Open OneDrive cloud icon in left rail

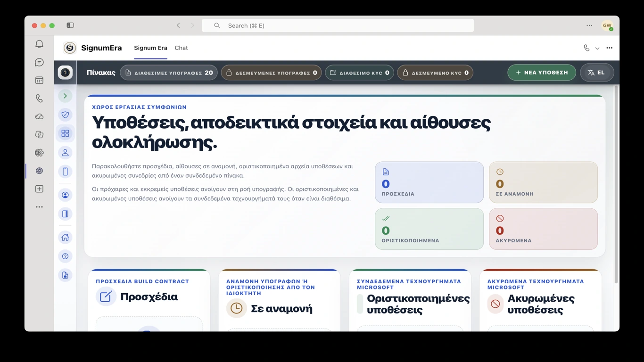(x=39, y=116)
